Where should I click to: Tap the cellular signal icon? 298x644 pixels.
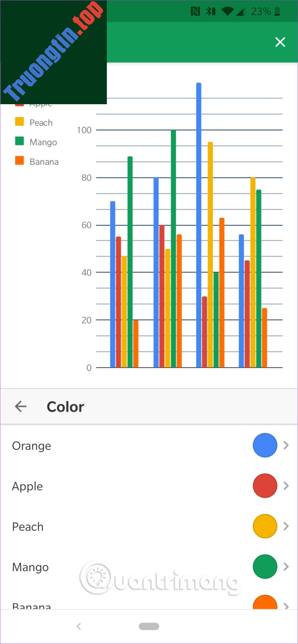240,12
